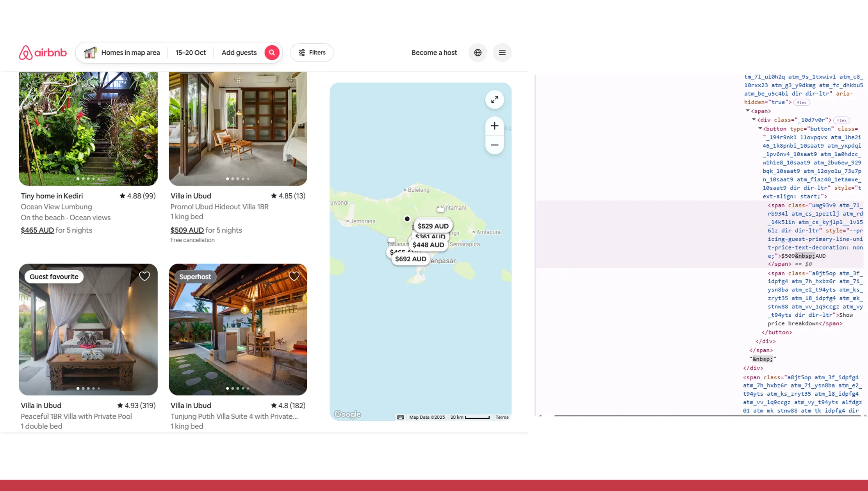
Task: Open the Guest favourite villa photo
Action: [88, 329]
